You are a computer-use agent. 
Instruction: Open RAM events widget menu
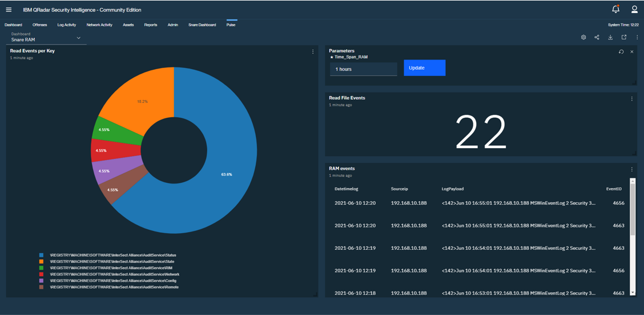pos(632,169)
